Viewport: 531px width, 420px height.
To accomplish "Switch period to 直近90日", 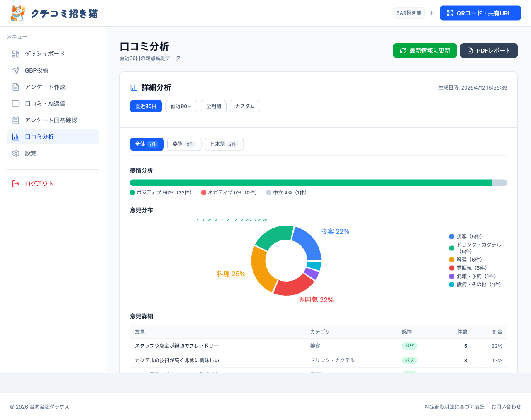I will pyautogui.click(x=181, y=106).
